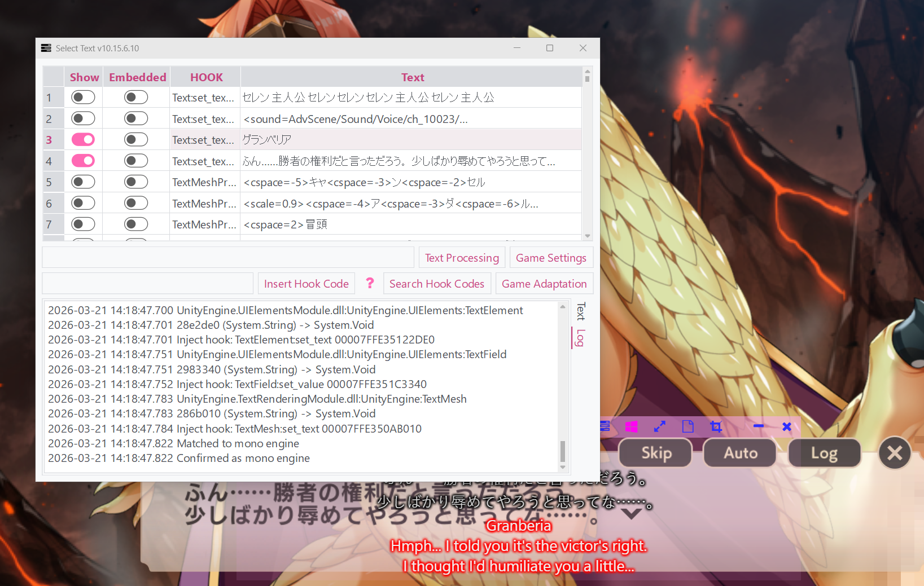Disable Show switch for row 3
Viewport: 924px width, 586px height.
pyautogui.click(x=83, y=139)
